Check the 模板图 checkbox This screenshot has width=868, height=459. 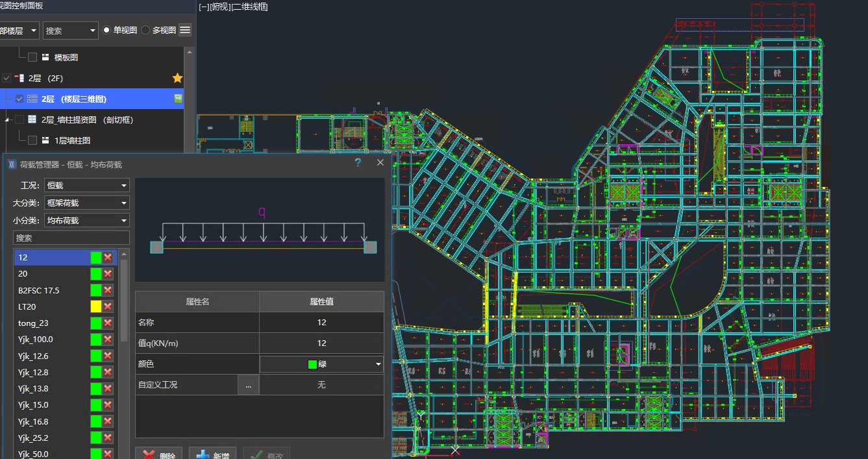[x=32, y=57]
